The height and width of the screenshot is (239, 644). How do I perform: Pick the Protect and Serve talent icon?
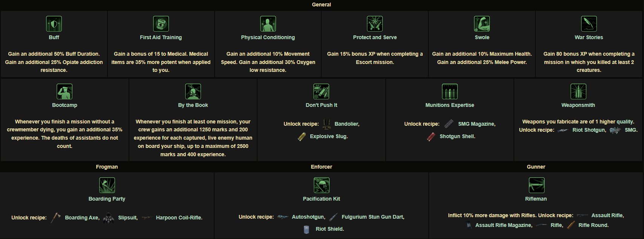[375, 24]
